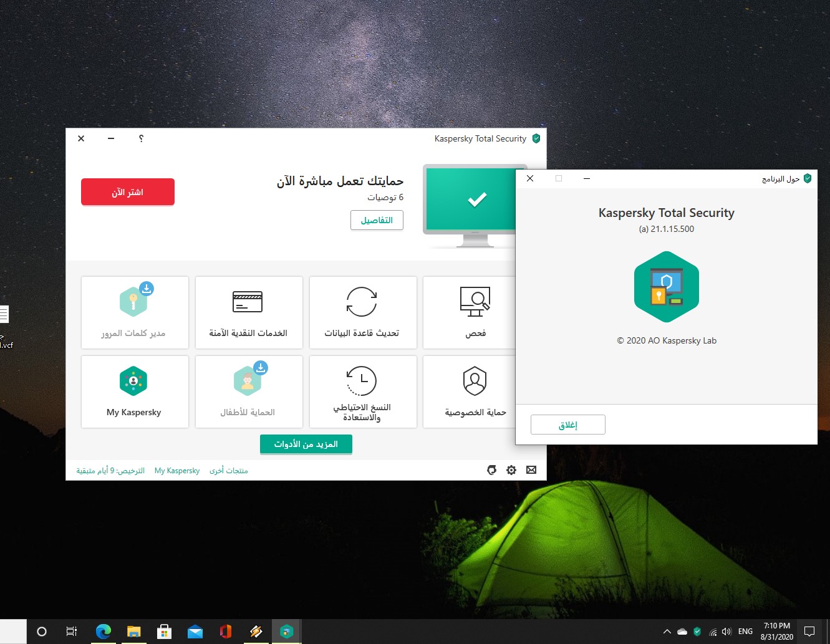Viewport: 830px width, 644px height.
Task: Open Password Manager (مدير كلمات المرور) tile
Action: click(135, 312)
